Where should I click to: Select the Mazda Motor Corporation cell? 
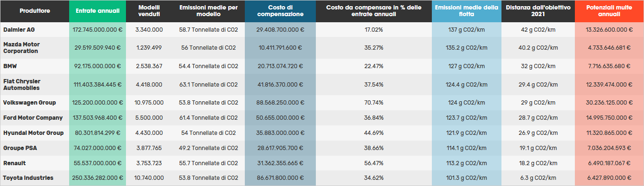point(21,47)
